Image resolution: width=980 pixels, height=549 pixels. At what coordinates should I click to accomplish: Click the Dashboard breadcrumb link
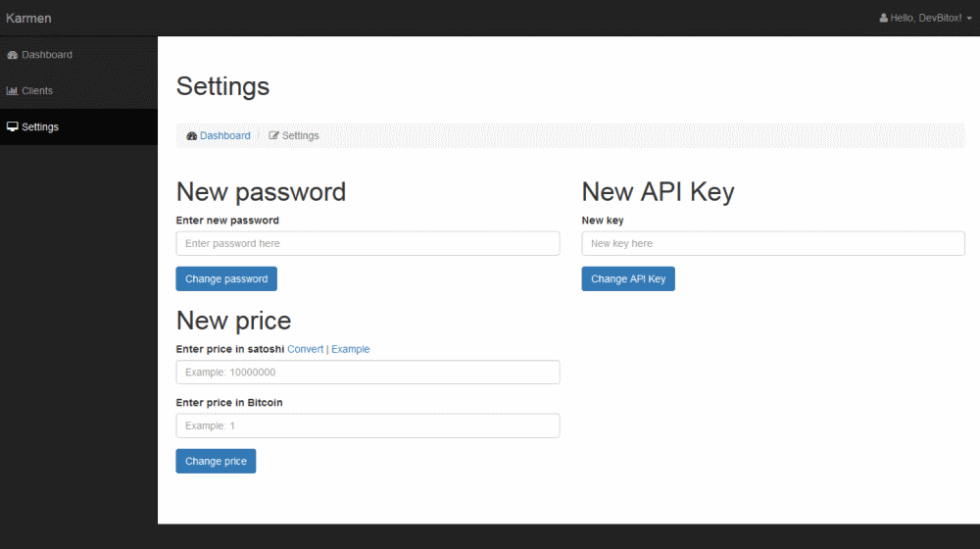[224, 135]
